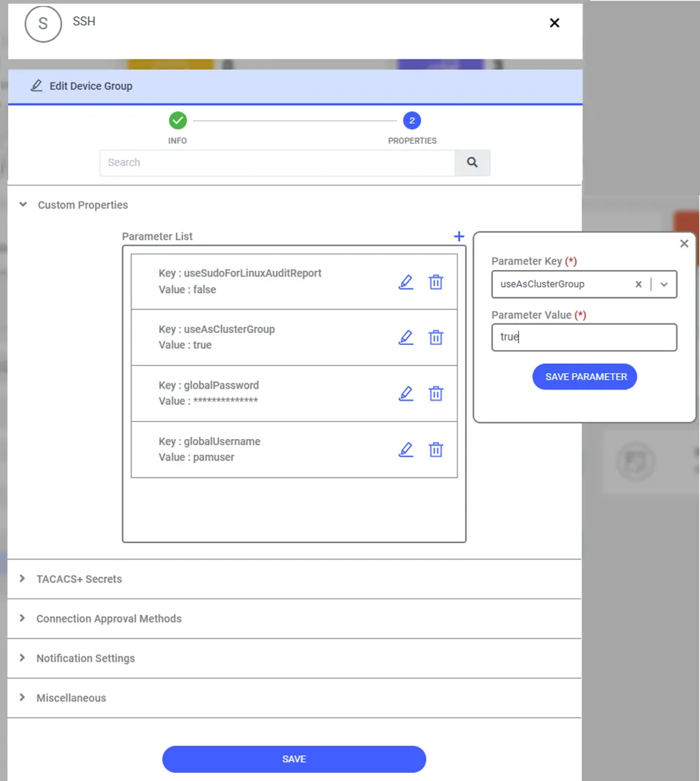The width and height of the screenshot is (700, 781).
Task: Click the 'Edit Device Group' header text
Action: tap(91, 86)
